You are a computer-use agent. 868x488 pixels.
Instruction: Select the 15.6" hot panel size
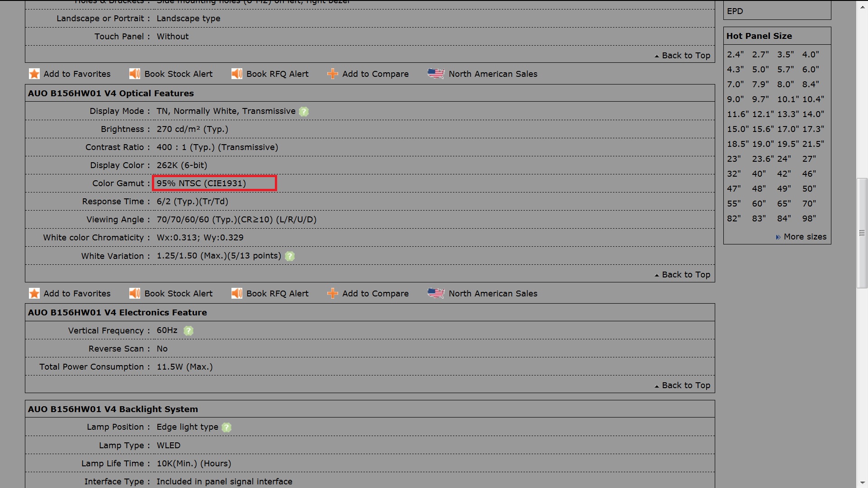coord(763,129)
